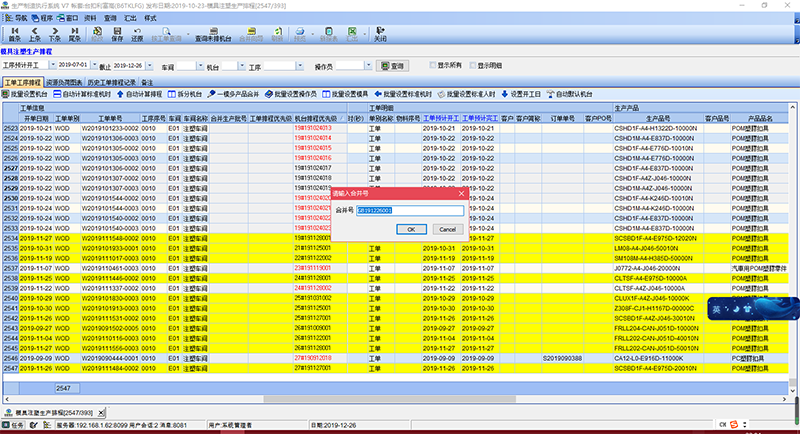The height and width of the screenshot is (434, 800).
Task: Select order number cell S2019090388
Action: 562,359
